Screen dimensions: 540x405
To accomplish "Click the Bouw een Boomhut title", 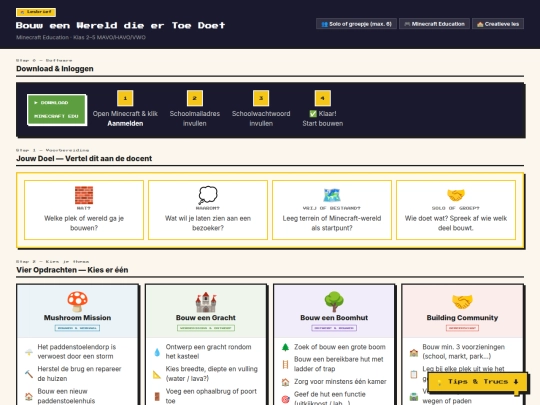I will [x=334, y=318].
